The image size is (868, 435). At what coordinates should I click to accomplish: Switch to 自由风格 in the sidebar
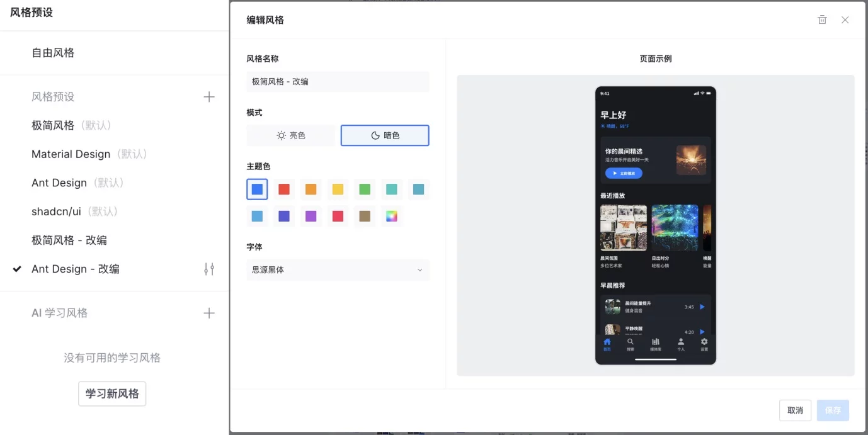coord(52,52)
